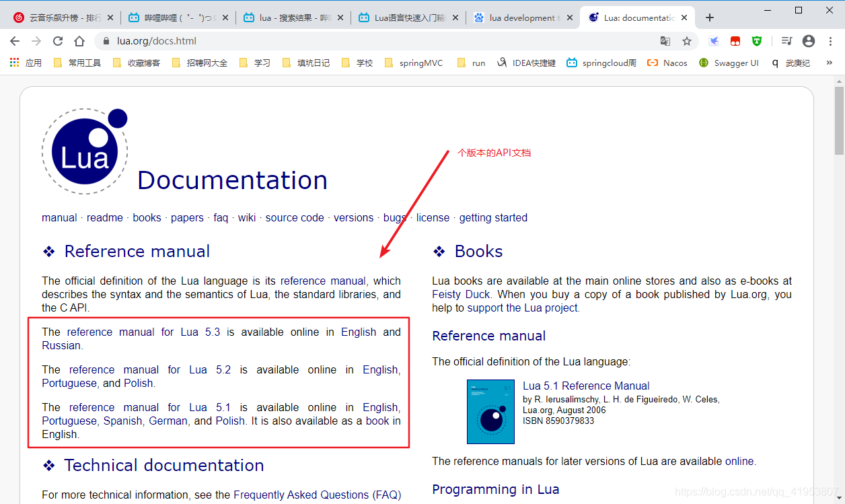Open the German Lua 5.1 manual link
Viewport: 845px width, 504px height.
[168, 421]
